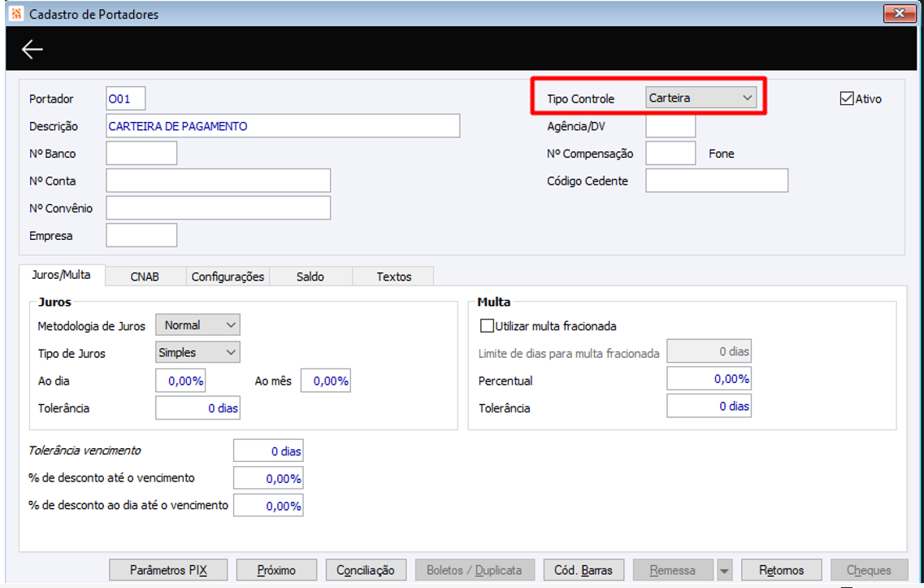The width and height of the screenshot is (924, 588).
Task: Click the Nº Convênio field
Action: 218,207
